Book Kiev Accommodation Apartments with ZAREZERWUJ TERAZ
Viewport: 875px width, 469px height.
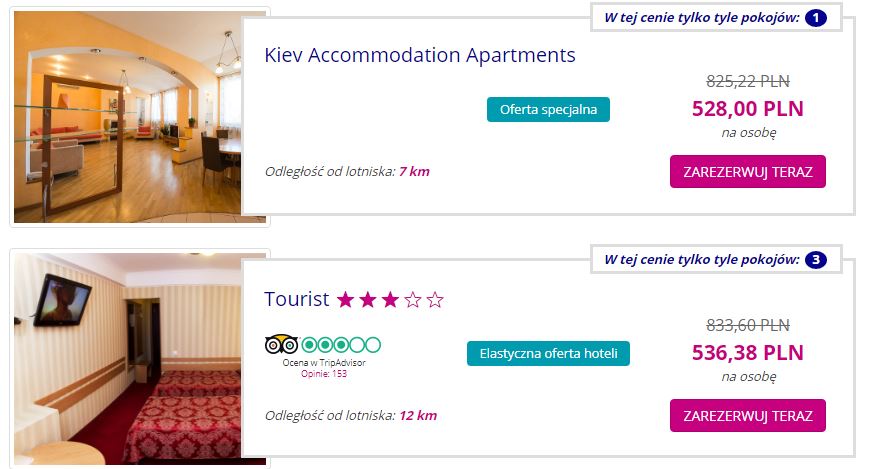748,171
